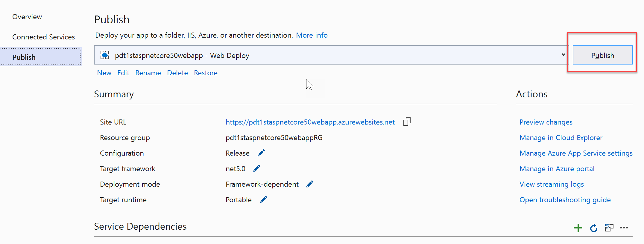Rename the current publish profile
Viewport: 644px width, 244px height.
pos(148,73)
